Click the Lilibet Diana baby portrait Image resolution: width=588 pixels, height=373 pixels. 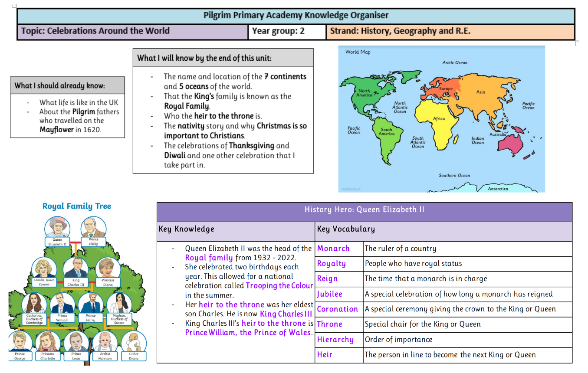(134, 341)
